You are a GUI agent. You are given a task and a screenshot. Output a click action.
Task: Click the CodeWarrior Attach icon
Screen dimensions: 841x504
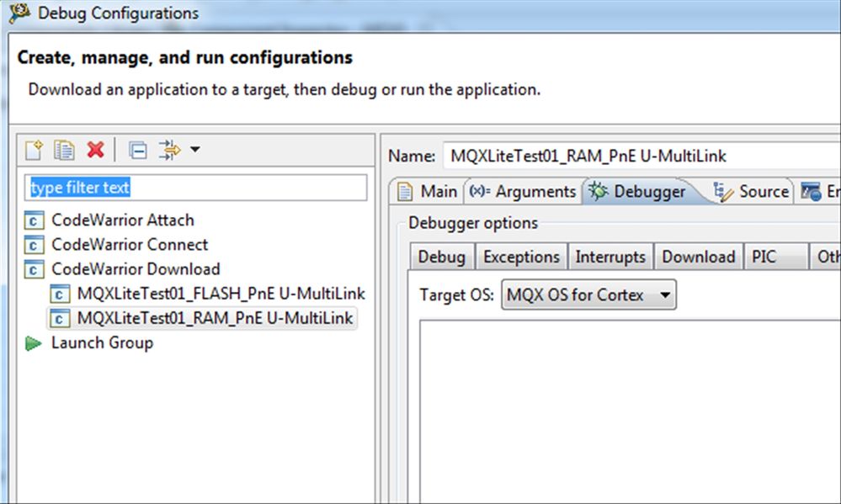point(34,220)
